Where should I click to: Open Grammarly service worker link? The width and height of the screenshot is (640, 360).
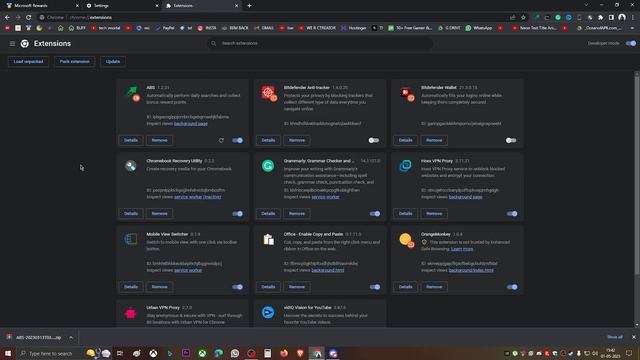pos(325,197)
